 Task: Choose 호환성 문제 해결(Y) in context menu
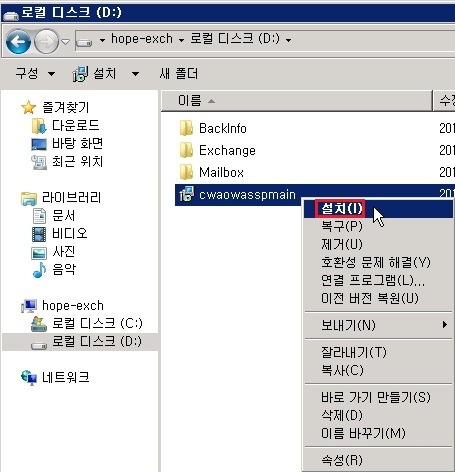pos(378,263)
